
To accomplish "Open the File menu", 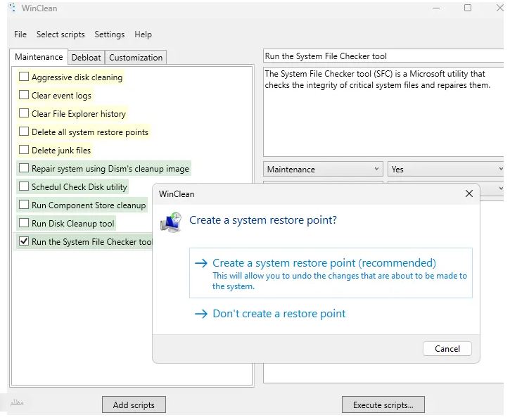I will (20, 34).
